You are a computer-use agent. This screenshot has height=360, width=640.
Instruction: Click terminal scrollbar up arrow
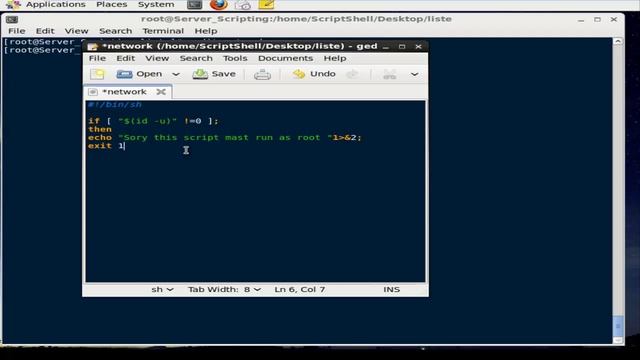point(618,42)
